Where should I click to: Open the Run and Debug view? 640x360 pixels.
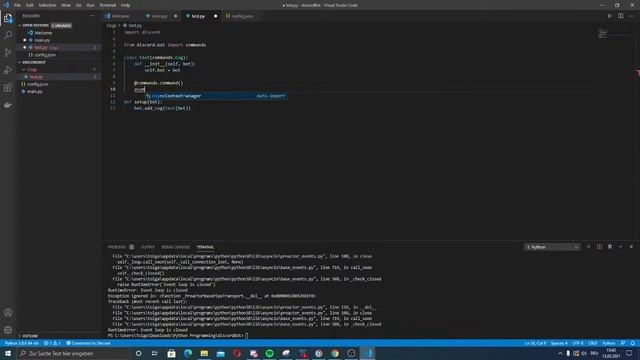[x=8, y=70]
